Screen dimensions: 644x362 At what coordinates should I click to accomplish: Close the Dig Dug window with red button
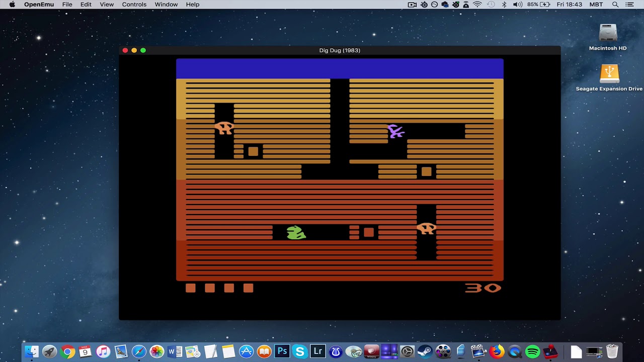point(125,50)
